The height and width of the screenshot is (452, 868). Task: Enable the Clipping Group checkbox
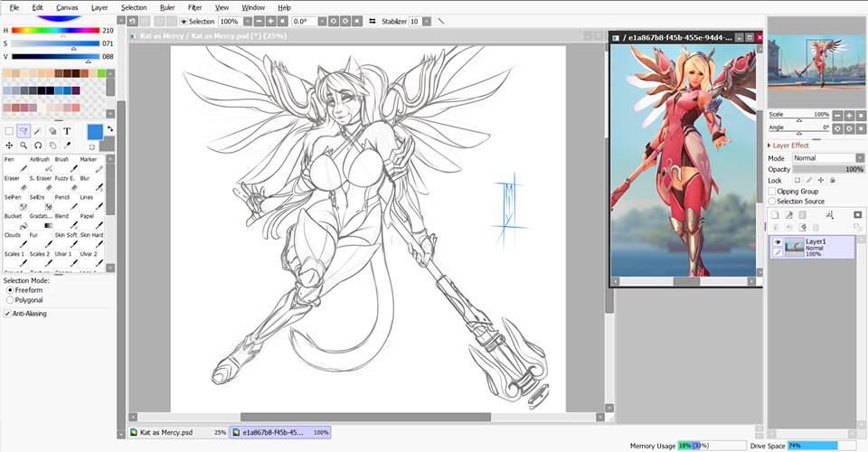pyautogui.click(x=771, y=192)
